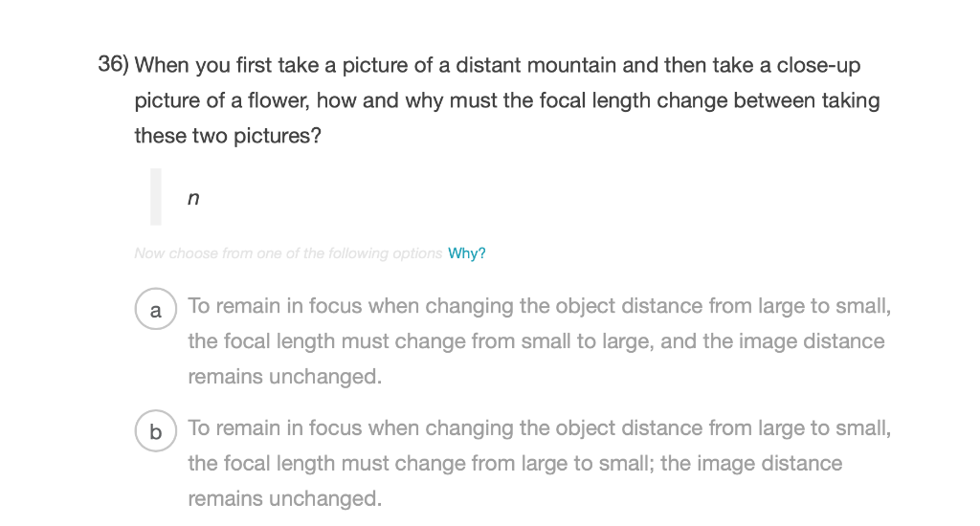Open the "Why?" explanation link
Image resolution: width=980 pixels, height=526 pixels.
466,253
